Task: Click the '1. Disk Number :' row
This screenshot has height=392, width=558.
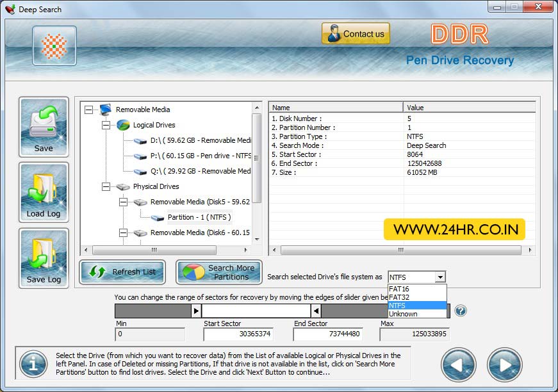Action: pyautogui.click(x=402, y=118)
